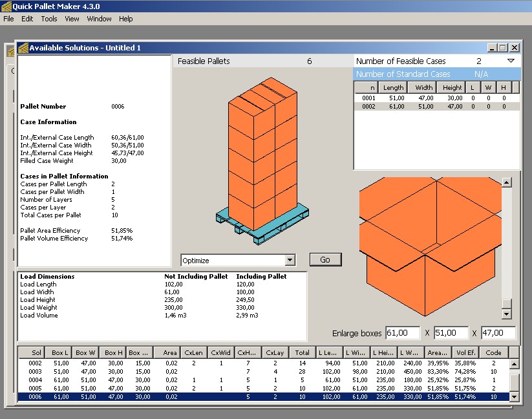Open the Optimize dropdown list

coord(290,260)
